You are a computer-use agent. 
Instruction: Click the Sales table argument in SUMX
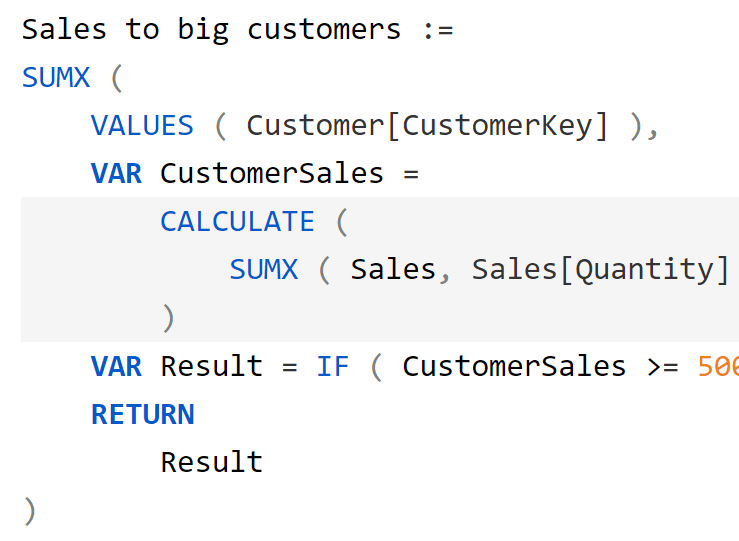393,270
